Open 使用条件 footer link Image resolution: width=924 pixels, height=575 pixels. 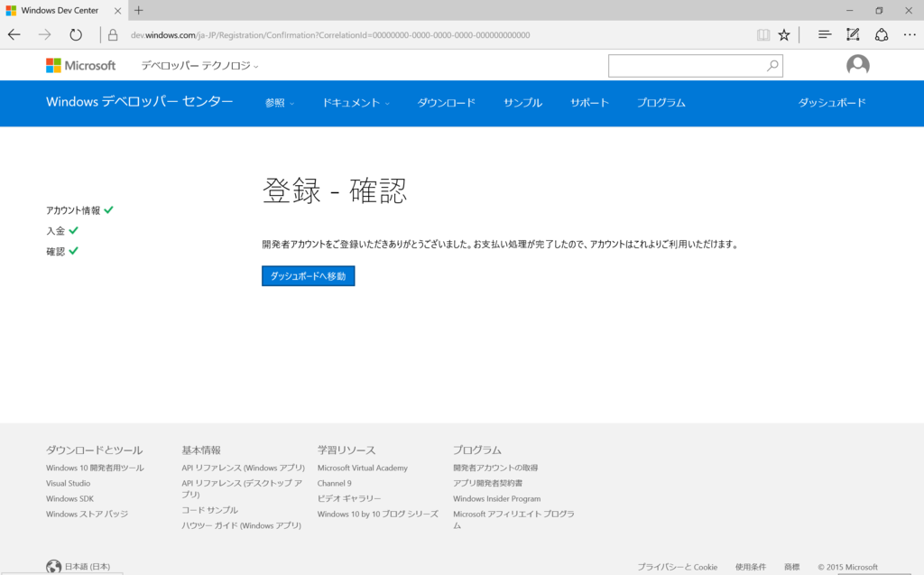751,567
